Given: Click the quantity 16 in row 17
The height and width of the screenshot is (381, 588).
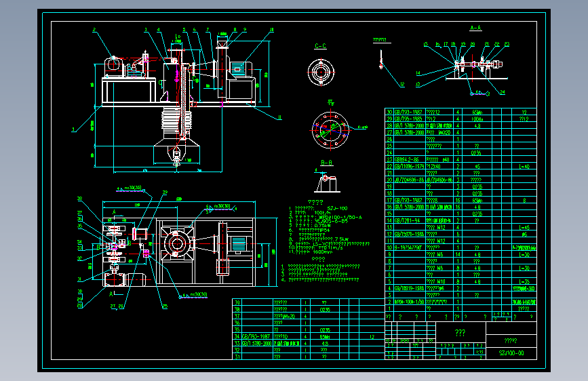Looking at the screenshot, I should [x=458, y=200].
